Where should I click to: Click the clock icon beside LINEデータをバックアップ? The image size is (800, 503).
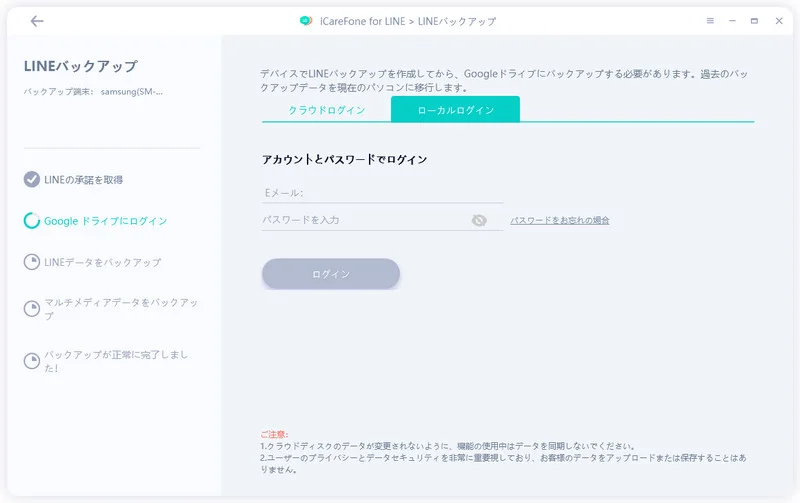click(x=32, y=262)
